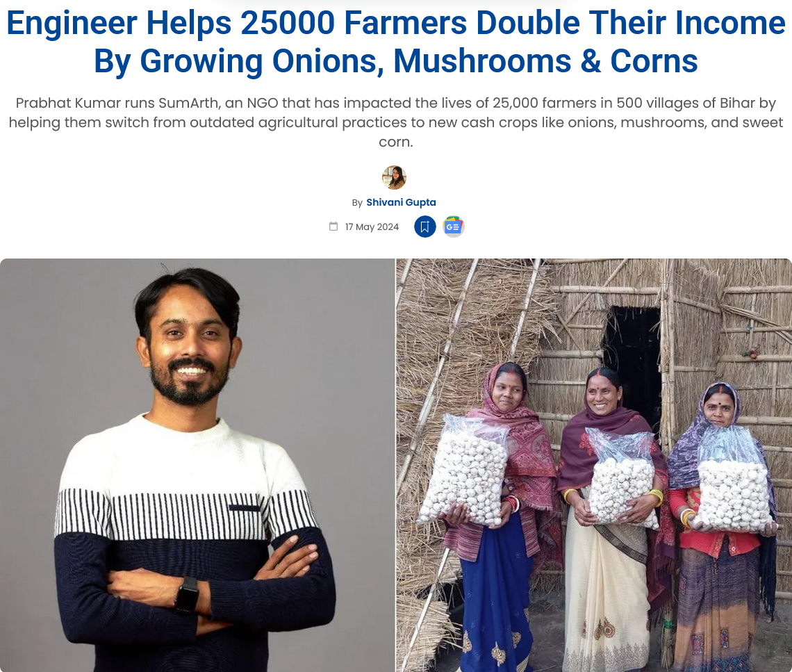Open the portrait photo of Prabhat Kumar
Screen dimensions: 792x672
(197, 466)
